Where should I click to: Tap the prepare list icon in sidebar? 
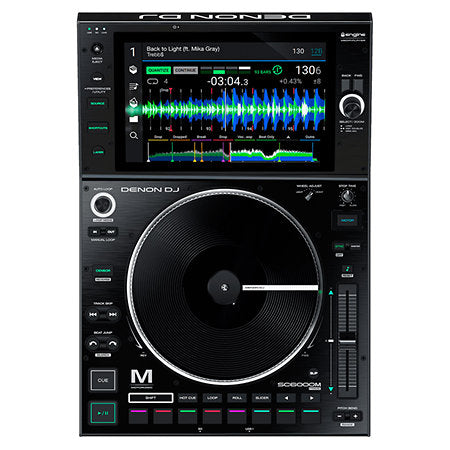(x=133, y=102)
